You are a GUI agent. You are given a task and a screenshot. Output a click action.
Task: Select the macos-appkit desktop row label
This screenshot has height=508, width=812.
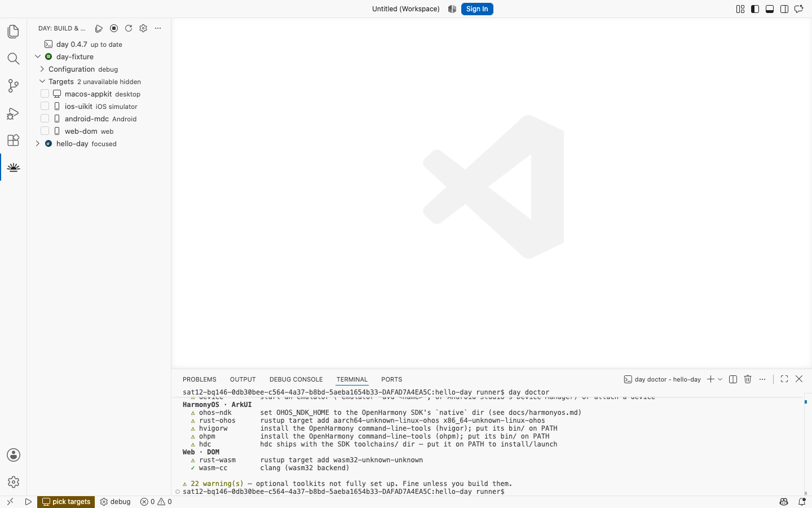click(x=103, y=94)
